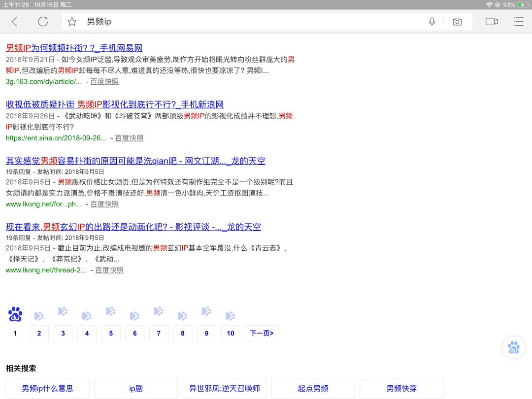Screen dimensions: 532x399
Task: View 百度快照 for the 3g.163.com result
Action: [x=104, y=82]
